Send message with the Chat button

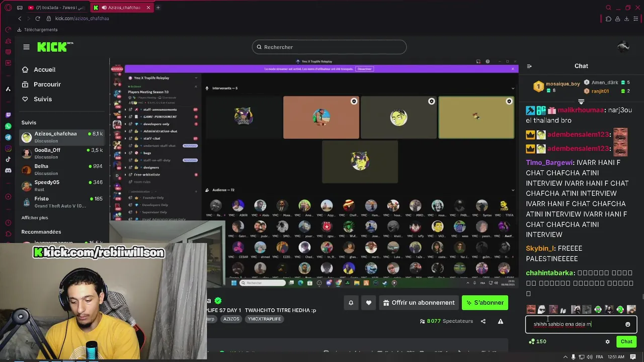(626, 341)
